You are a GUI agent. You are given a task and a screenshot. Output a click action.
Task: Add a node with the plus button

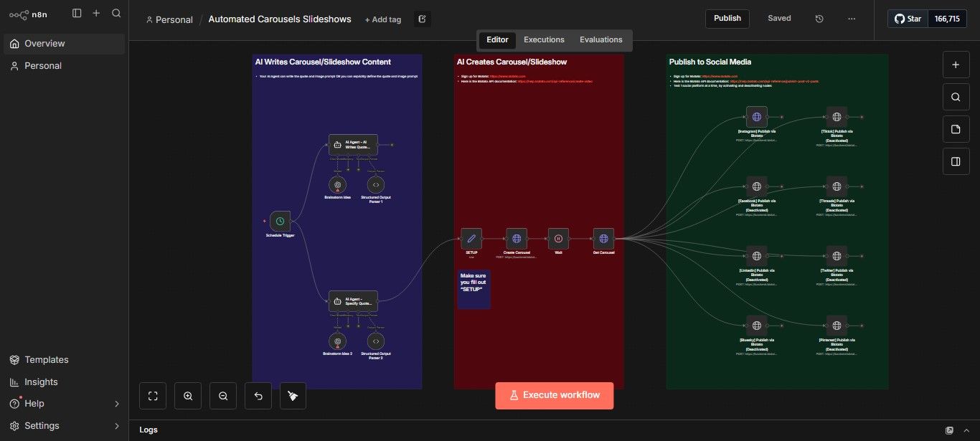point(956,65)
